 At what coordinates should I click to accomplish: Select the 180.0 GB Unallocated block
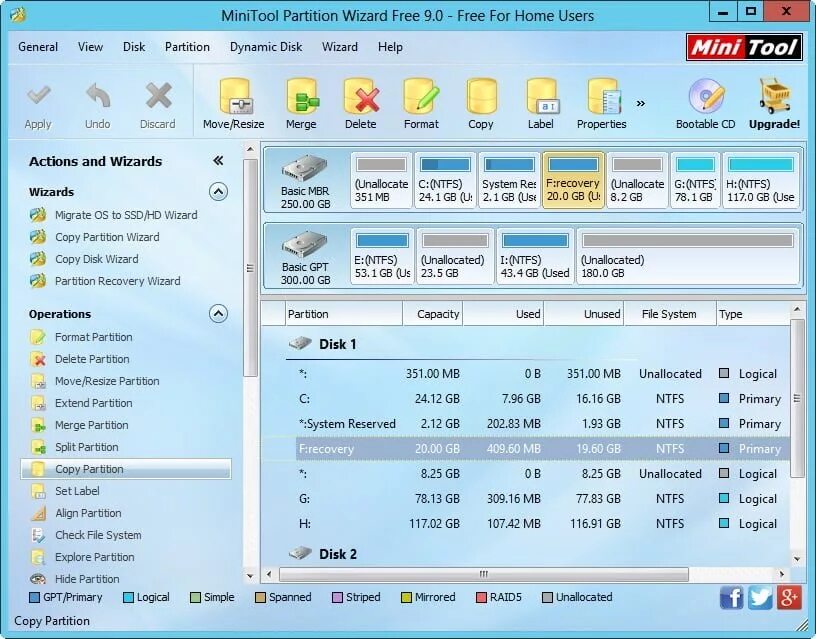point(688,257)
